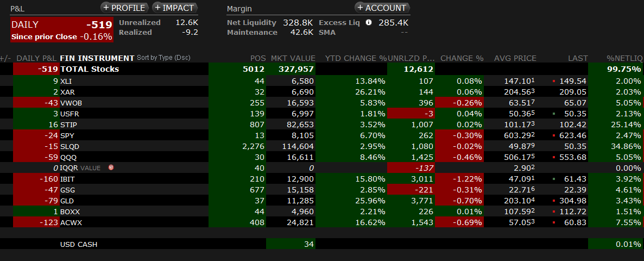This screenshot has height=261, width=644.
Task: Sort by DAILY P&L column header
Action: (x=36, y=58)
